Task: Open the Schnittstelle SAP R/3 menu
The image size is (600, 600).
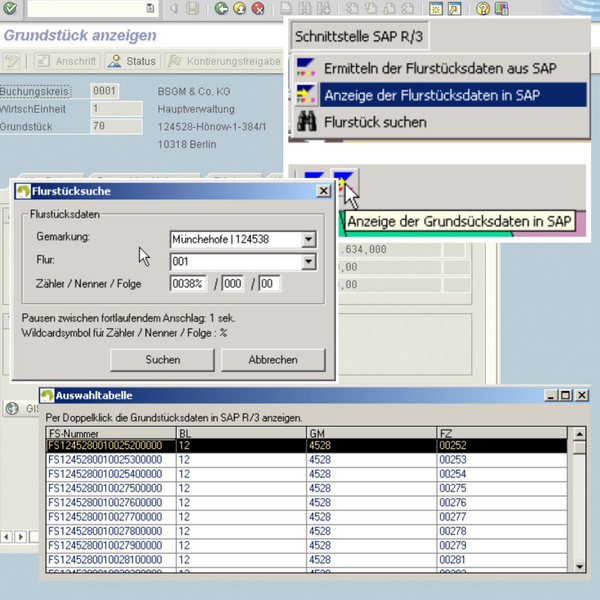Action: [x=359, y=36]
